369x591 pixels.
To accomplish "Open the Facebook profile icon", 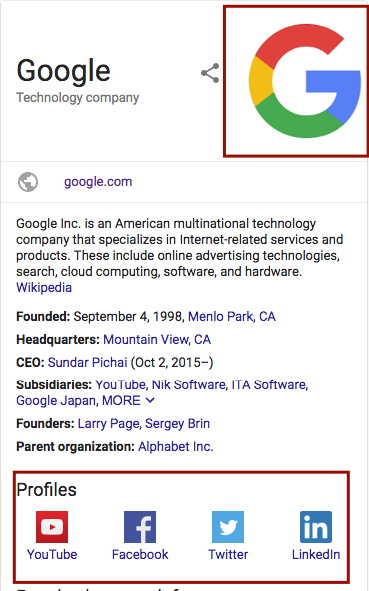I will pos(140,527).
